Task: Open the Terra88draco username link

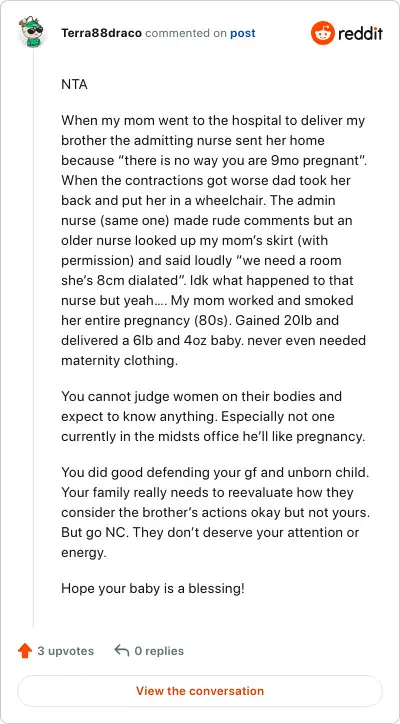Action: [x=101, y=33]
